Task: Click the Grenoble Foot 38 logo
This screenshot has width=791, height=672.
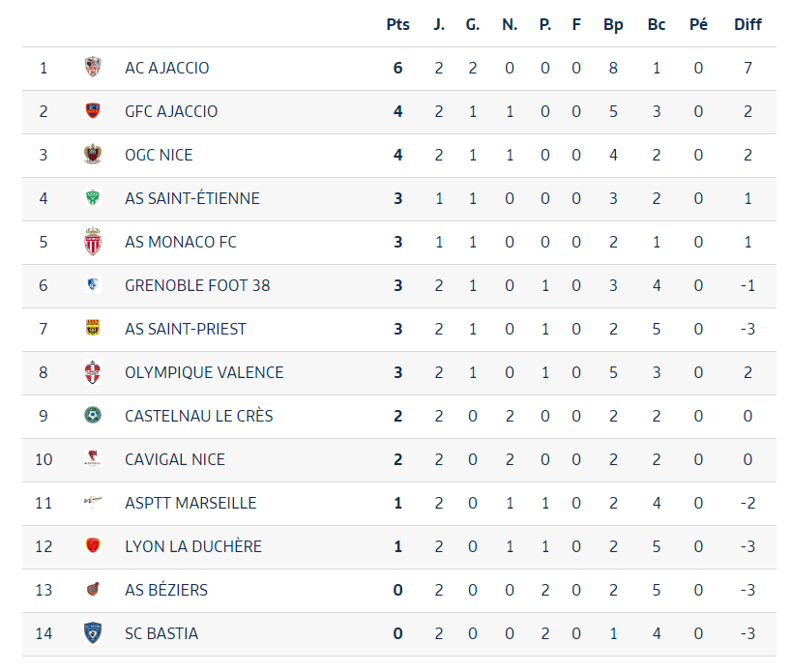Action: [x=93, y=285]
